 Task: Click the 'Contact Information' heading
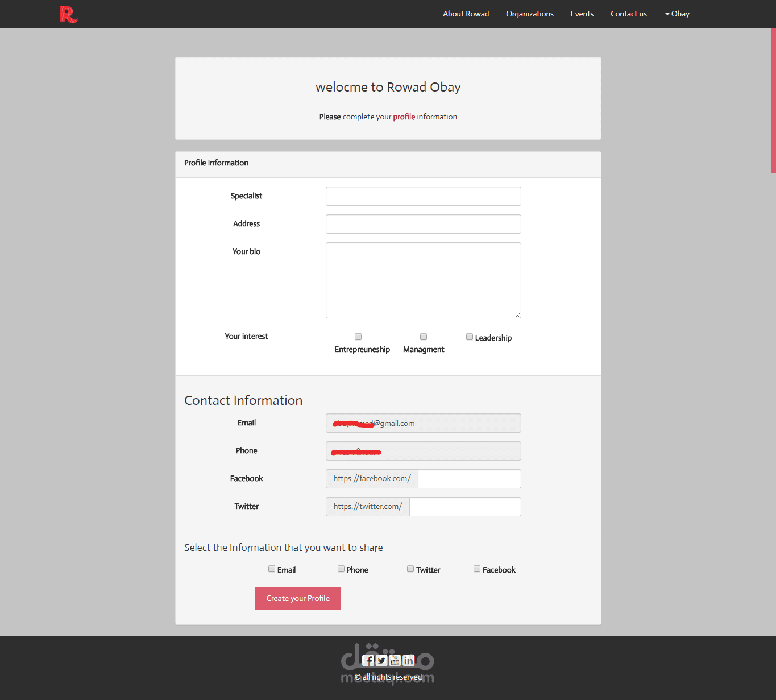[243, 400]
